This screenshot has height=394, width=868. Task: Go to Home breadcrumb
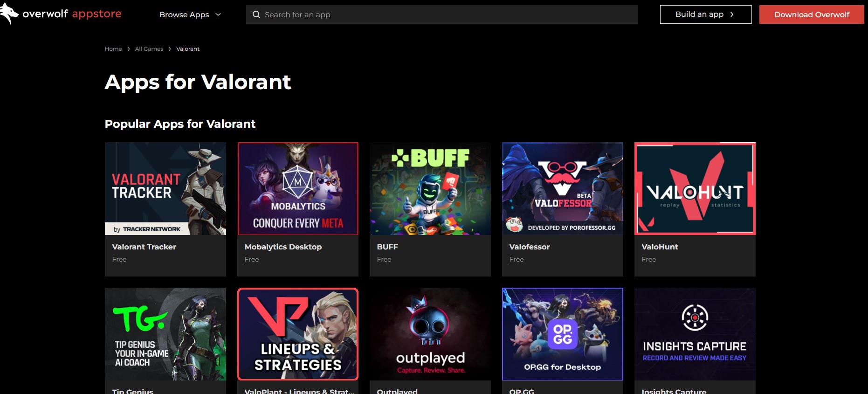click(113, 48)
